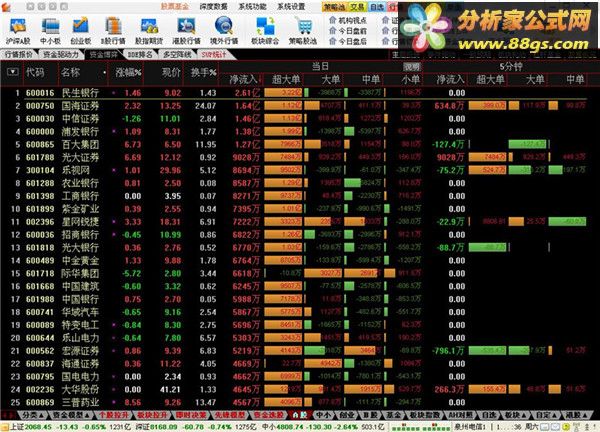Switch to the SUP统计 tab
600x432 pixels.
214,55
